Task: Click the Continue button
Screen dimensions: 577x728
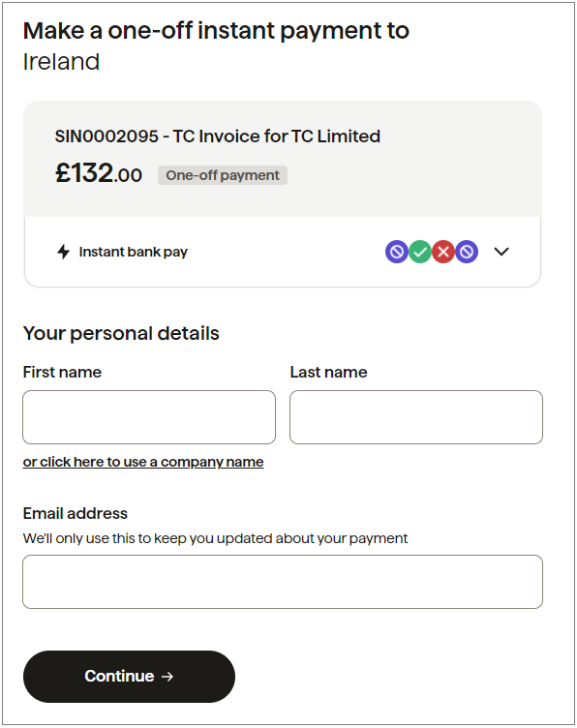Action: point(129,677)
